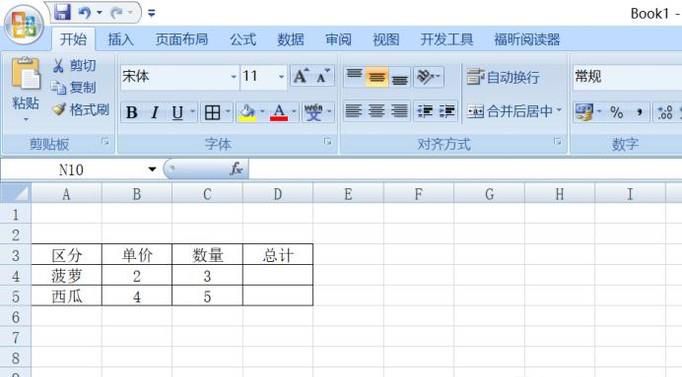The image size is (682, 377).
Task: Open the 视图 tab
Action: point(386,40)
